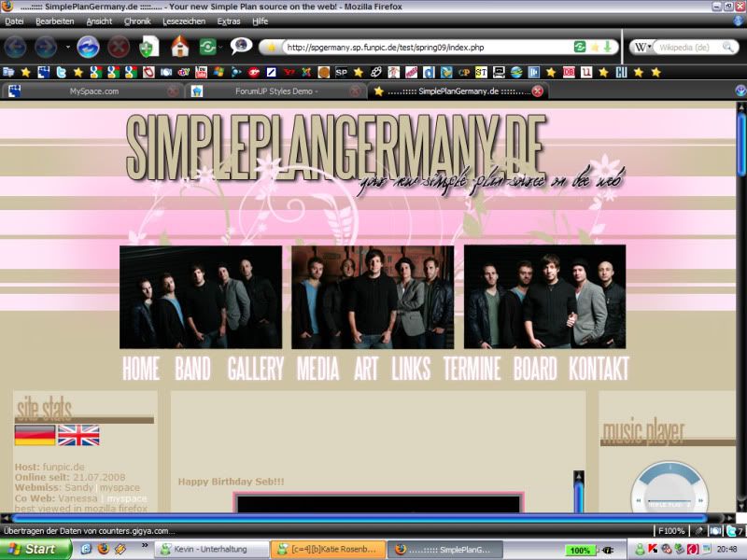Click the green arrow download icon in address bar
This screenshot has width=747, height=560.
click(x=608, y=47)
